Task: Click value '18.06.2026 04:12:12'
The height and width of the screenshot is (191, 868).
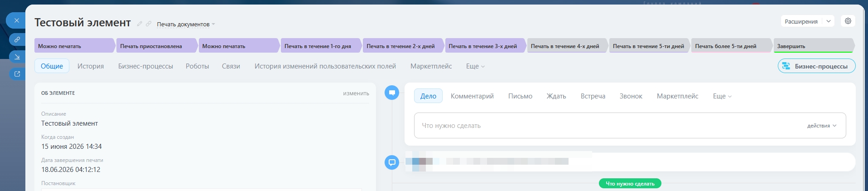Action: coord(71,170)
